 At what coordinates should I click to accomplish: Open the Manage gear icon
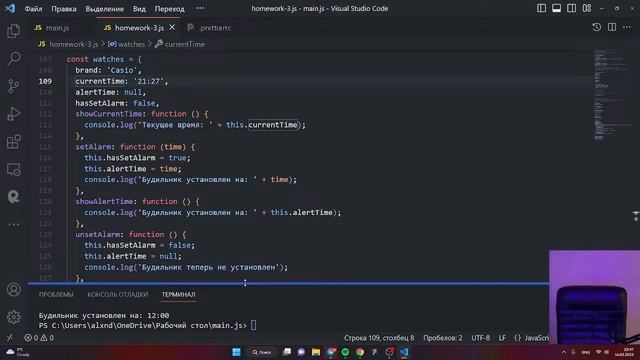click(x=13, y=317)
